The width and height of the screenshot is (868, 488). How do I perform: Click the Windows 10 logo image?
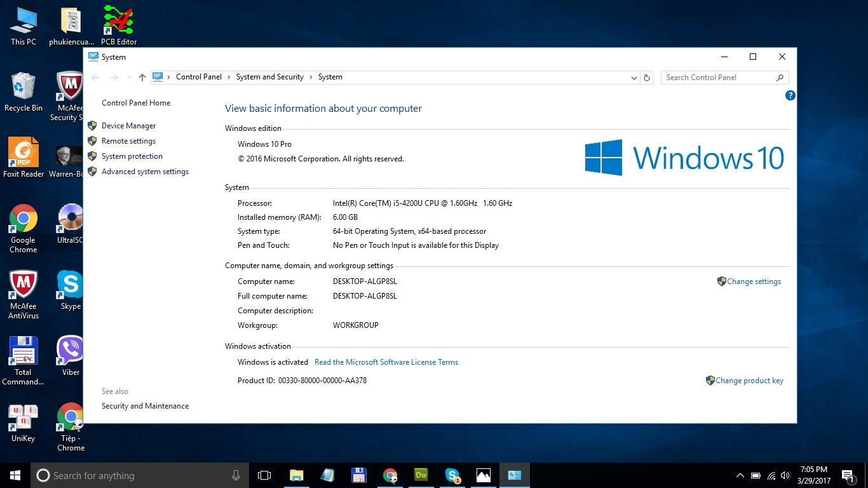tap(684, 158)
